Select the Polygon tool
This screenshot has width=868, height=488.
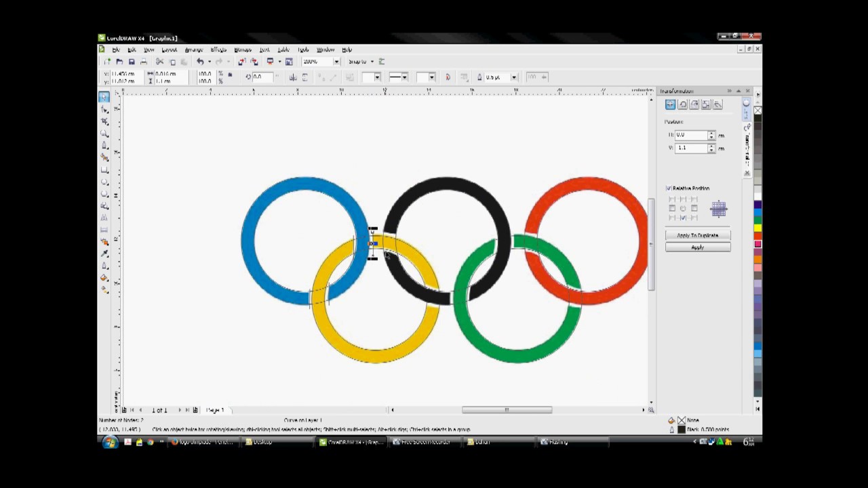104,194
